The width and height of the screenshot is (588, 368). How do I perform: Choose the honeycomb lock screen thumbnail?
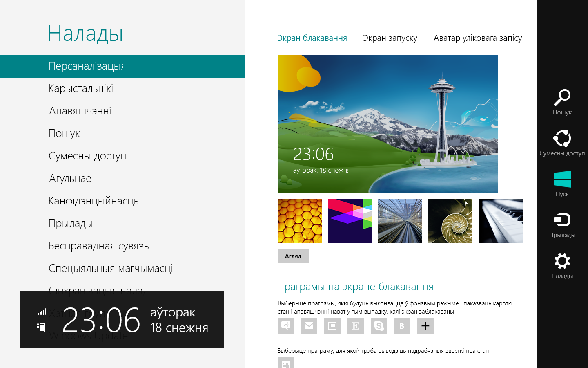point(300,221)
